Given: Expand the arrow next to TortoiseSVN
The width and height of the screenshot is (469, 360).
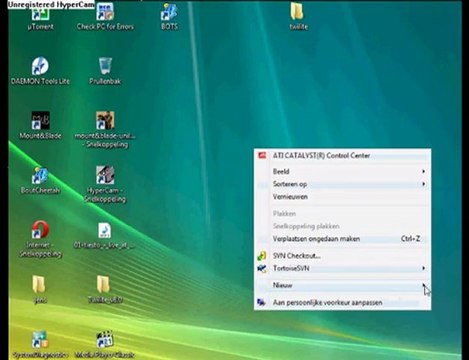Looking at the screenshot, I should point(423,268).
